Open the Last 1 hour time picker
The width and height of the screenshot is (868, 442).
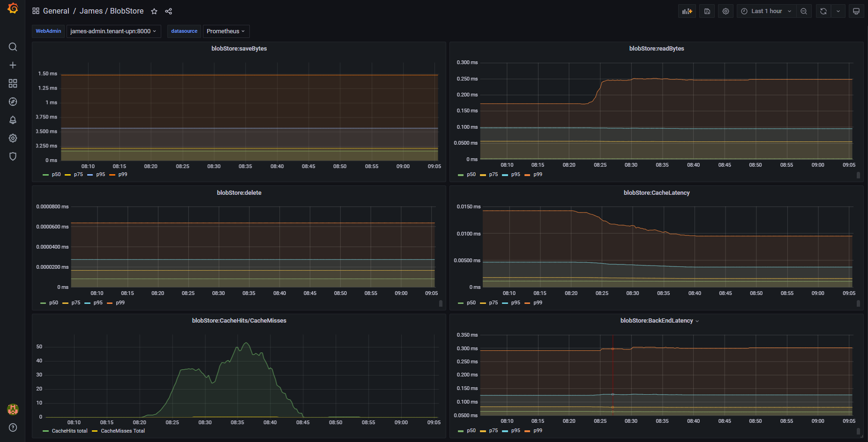(766, 11)
